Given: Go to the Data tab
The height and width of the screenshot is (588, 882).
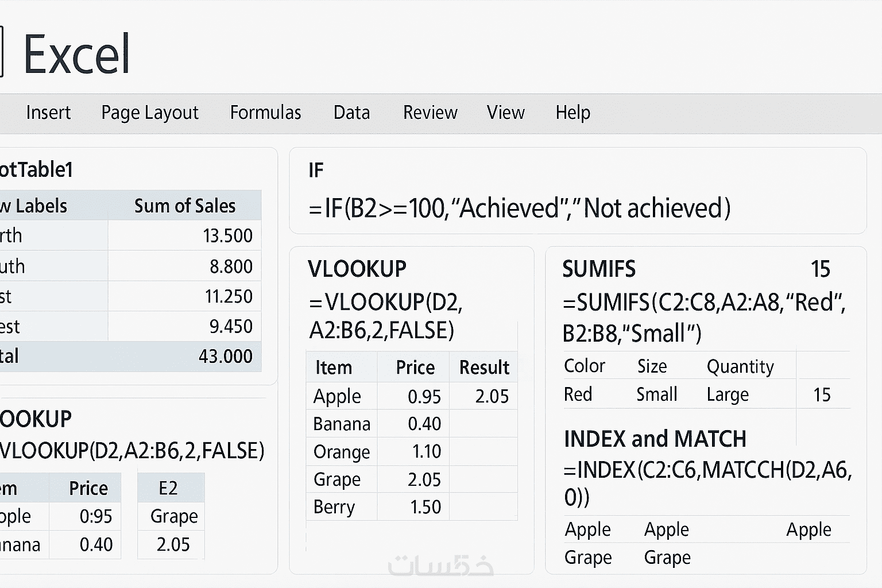Looking at the screenshot, I should 351,113.
